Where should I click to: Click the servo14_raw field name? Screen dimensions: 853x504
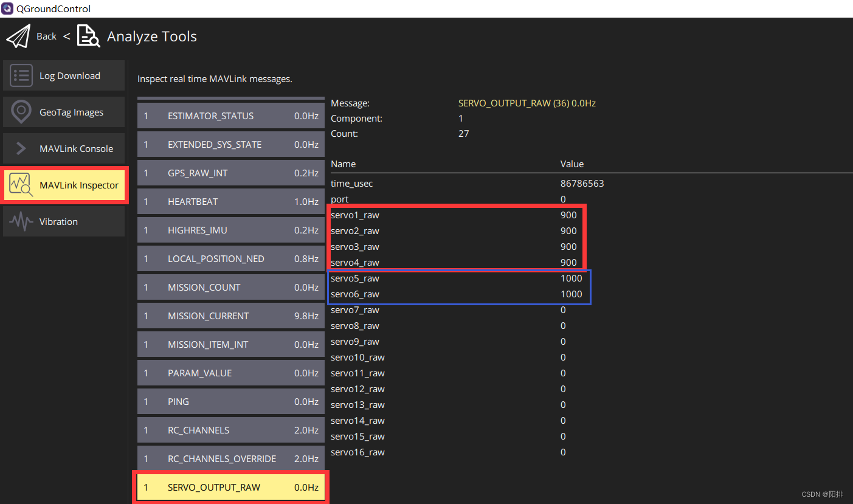tap(357, 421)
